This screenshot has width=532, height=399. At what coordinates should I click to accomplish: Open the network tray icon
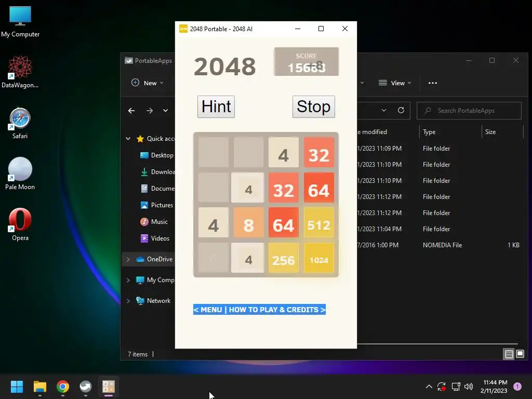click(456, 387)
